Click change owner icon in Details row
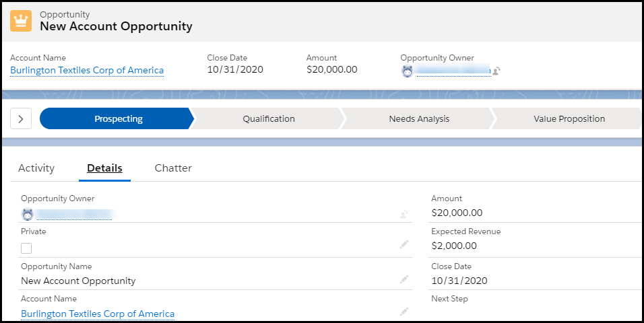The height and width of the screenshot is (323, 644). [x=404, y=215]
